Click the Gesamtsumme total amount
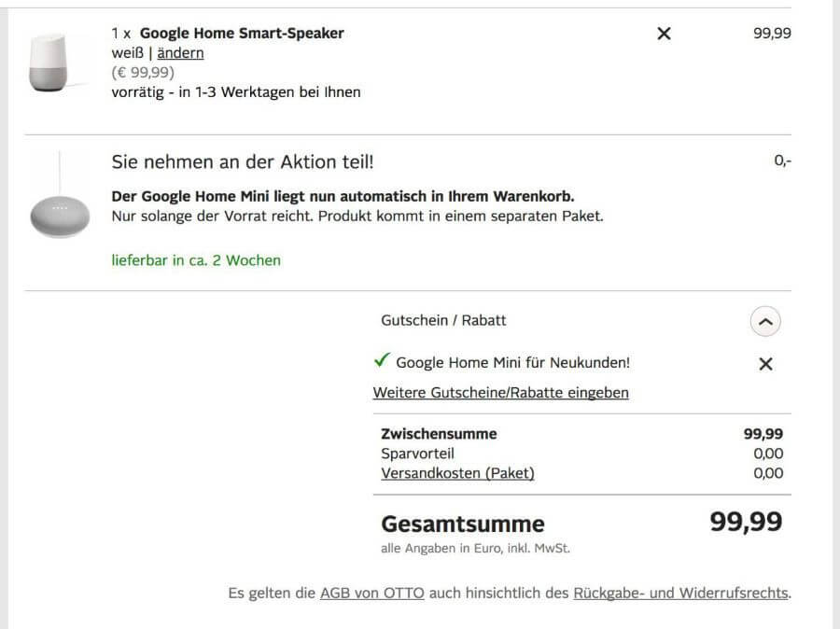This screenshot has height=629, width=840. (x=746, y=522)
